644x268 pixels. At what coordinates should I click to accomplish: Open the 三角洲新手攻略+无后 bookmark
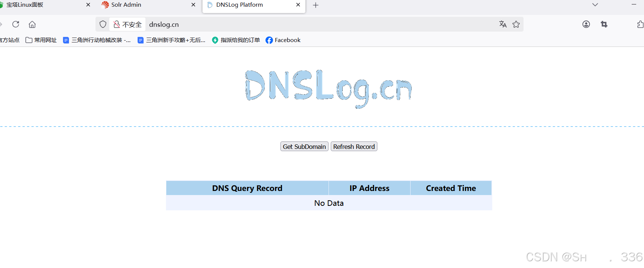[x=172, y=40]
